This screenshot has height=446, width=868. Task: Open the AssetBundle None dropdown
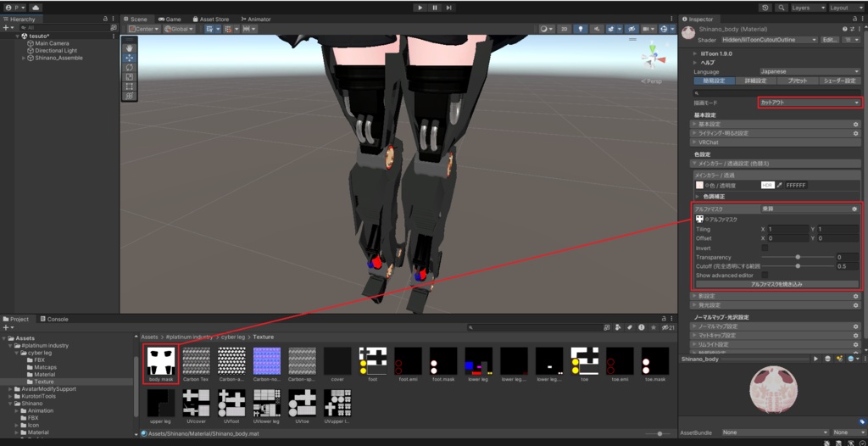pyautogui.click(x=775, y=432)
